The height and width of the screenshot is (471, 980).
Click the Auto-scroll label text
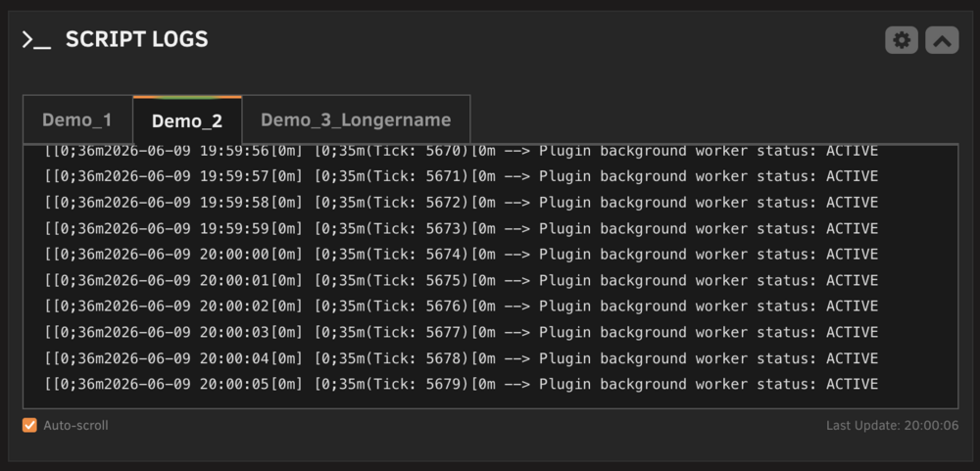75,426
